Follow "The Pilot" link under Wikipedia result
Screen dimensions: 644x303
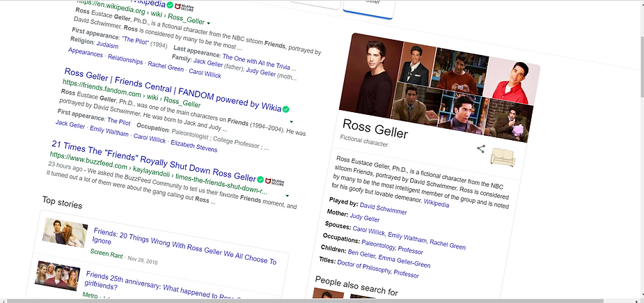tap(136, 40)
